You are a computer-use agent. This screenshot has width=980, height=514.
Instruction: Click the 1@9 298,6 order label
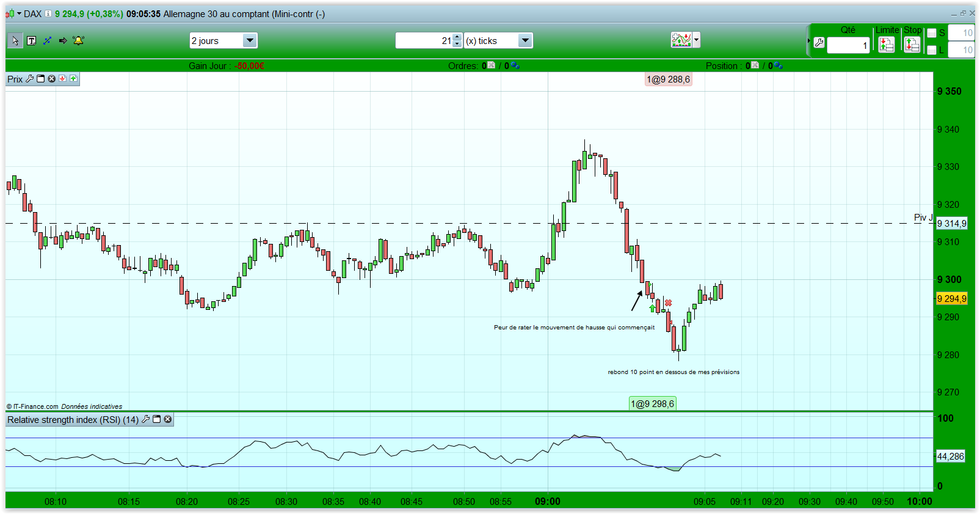click(x=653, y=404)
